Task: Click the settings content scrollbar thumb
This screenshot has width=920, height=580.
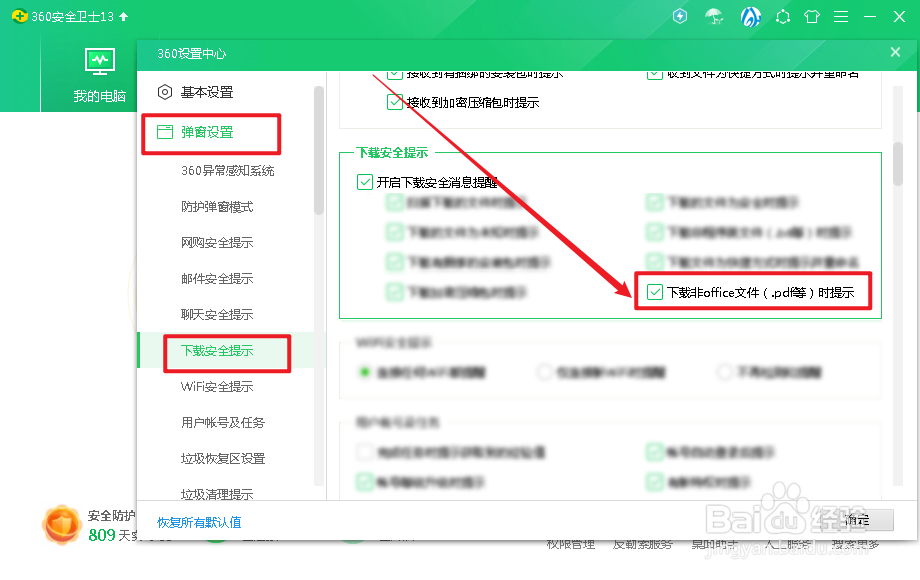Action: 898,164
